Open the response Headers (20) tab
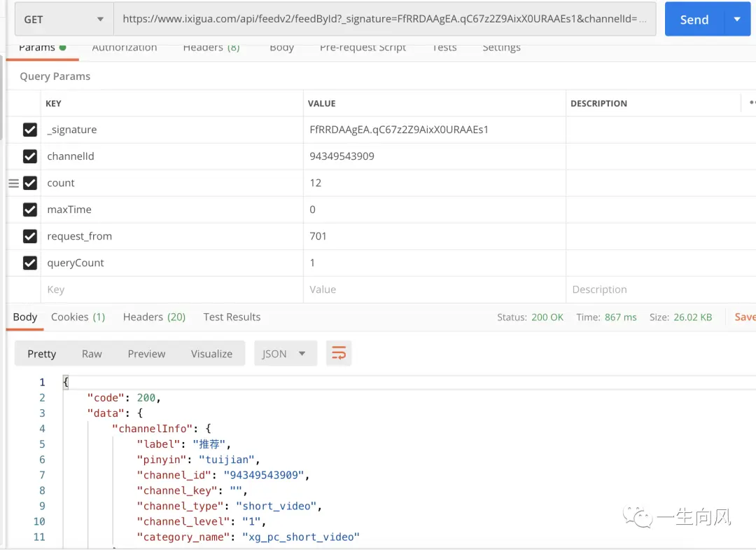756x550 pixels. pos(154,317)
